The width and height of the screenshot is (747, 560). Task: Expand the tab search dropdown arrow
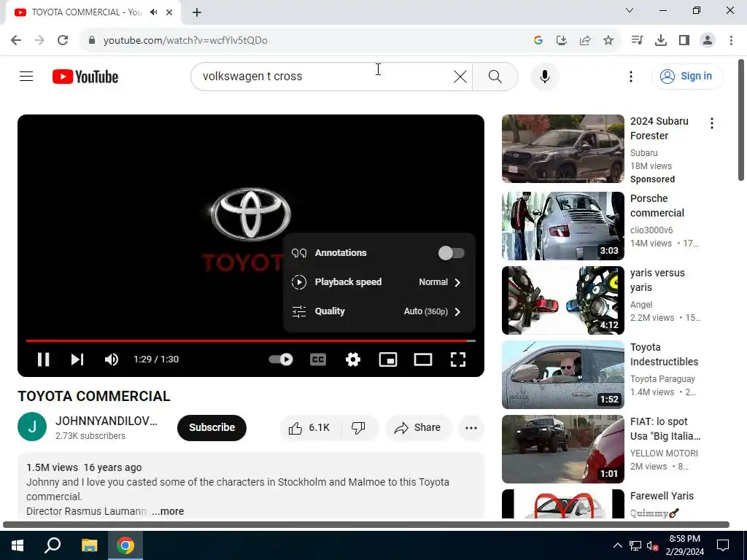point(630,10)
